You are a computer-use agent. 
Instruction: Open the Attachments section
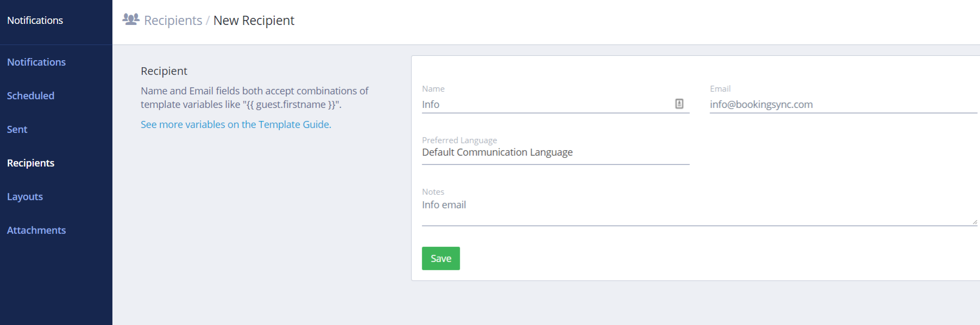[x=36, y=231]
